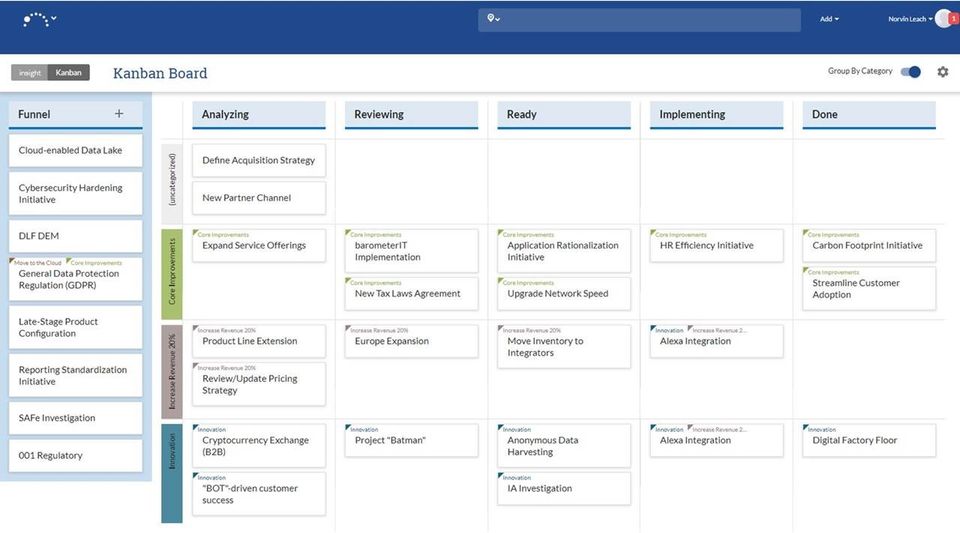Image resolution: width=960 pixels, height=533 pixels.
Task: Open Digital Factory Floor card
Action: 869,440
